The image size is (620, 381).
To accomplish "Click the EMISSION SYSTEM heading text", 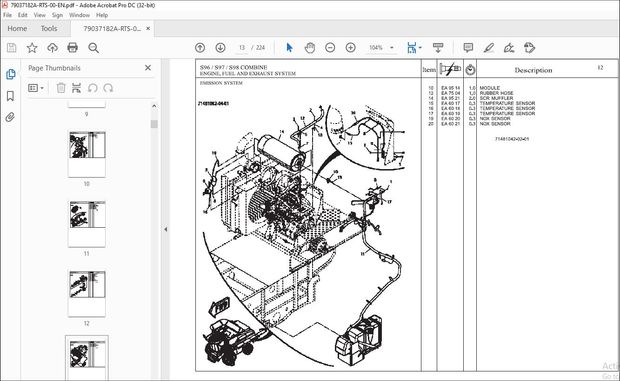I will [221, 83].
